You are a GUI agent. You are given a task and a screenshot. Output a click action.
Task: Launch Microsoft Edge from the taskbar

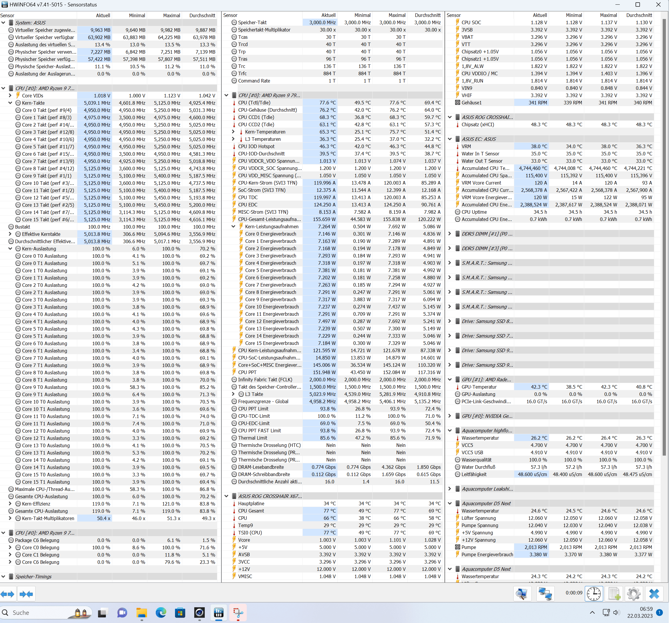coord(161,613)
